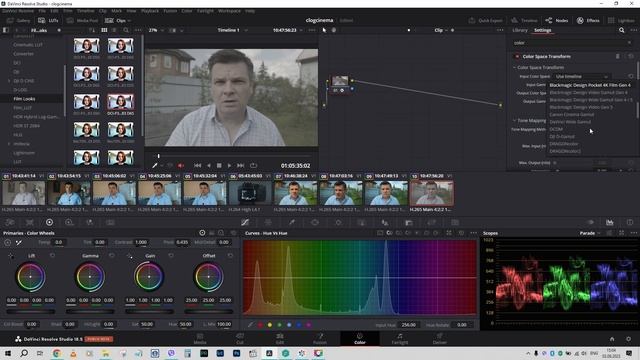Select DaVinci Wide Gamut from list
Image resolution: width=640 pixels, height=360 pixels.
point(570,122)
